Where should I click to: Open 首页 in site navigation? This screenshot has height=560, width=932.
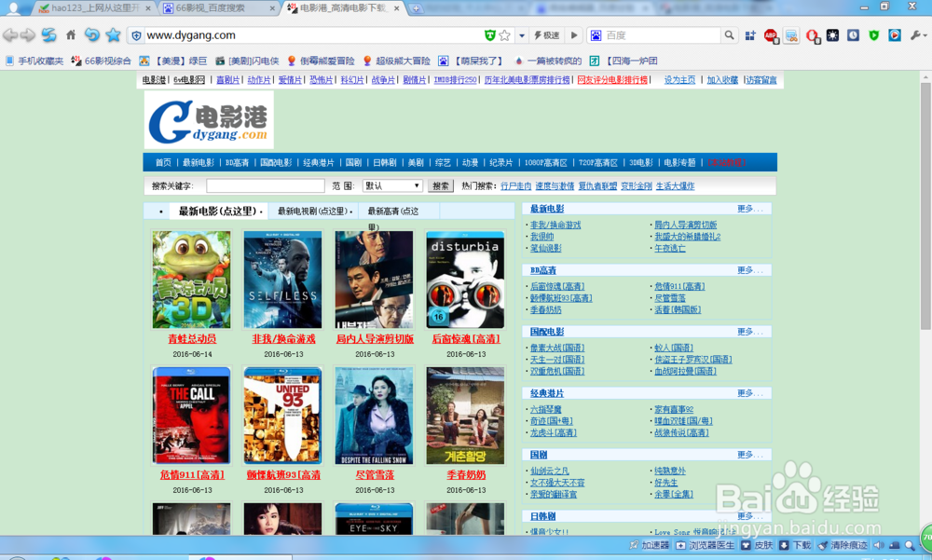pyautogui.click(x=163, y=162)
